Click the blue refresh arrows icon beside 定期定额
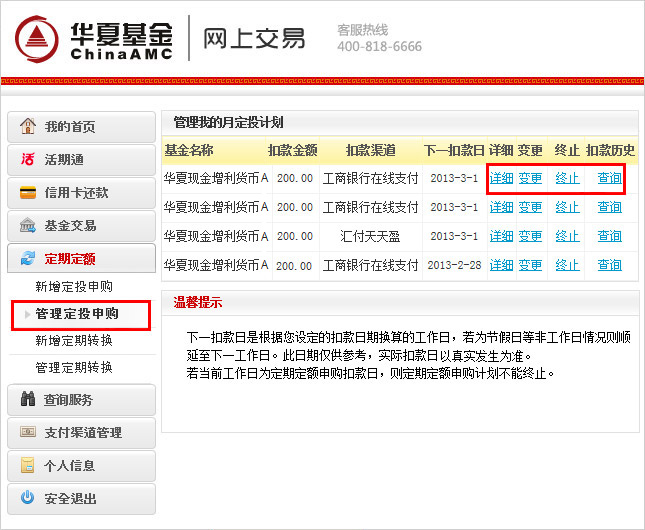Image resolution: width=645 pixels, height=530 pixels. click(x=28, y=258)
